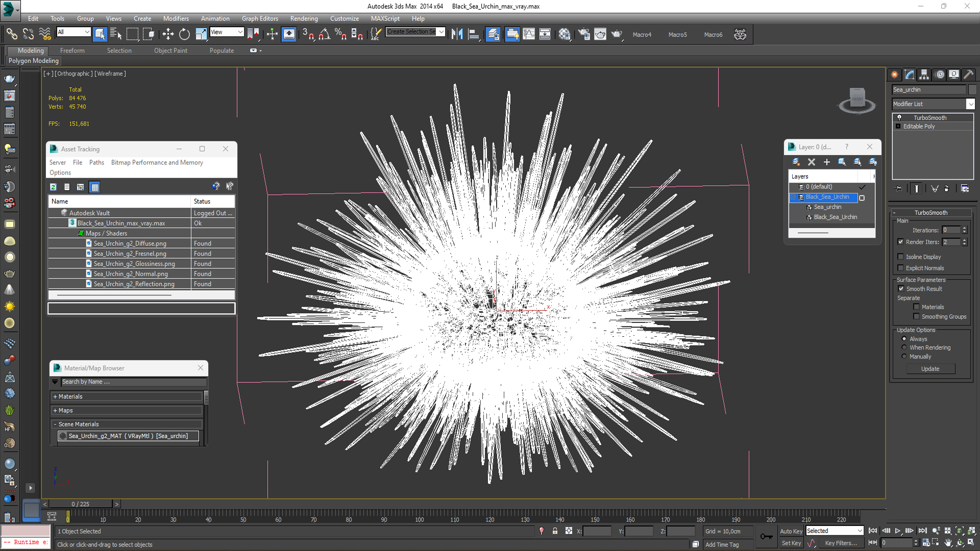Click the Update button
The height and width of the screenshot is (551, 980).
930,368
